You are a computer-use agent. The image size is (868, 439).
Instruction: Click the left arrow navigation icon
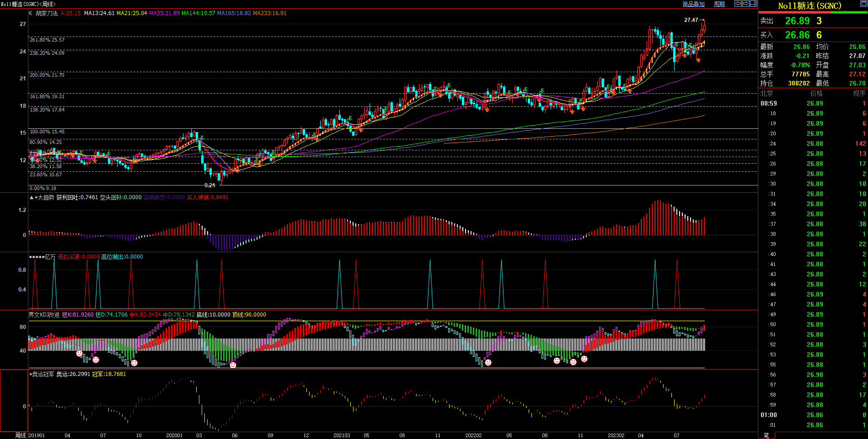point(738,4)
